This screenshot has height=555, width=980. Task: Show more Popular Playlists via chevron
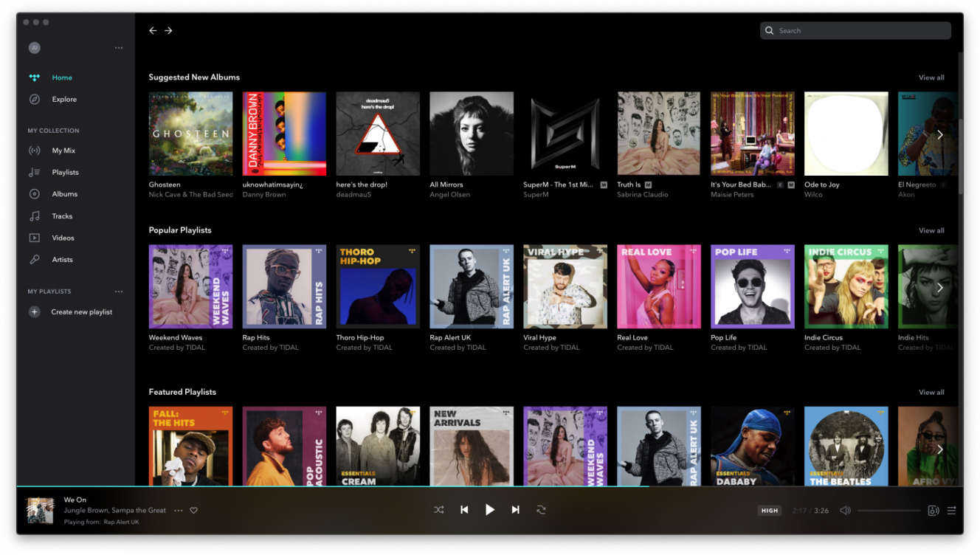pyautogui.click(x=940, y=287)
